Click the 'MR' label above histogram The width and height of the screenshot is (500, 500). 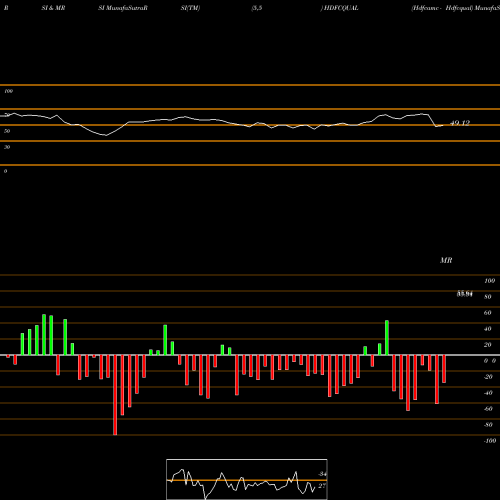click(x=446, y=260)
